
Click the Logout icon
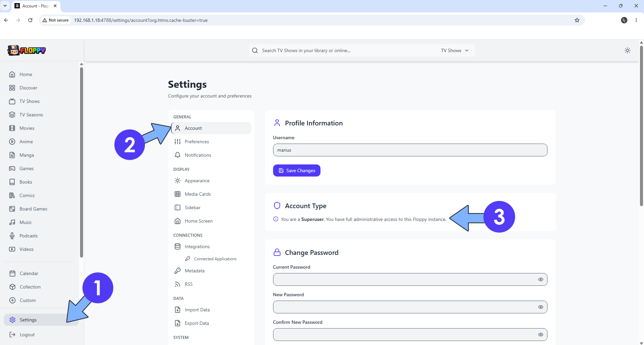[12, 335]
